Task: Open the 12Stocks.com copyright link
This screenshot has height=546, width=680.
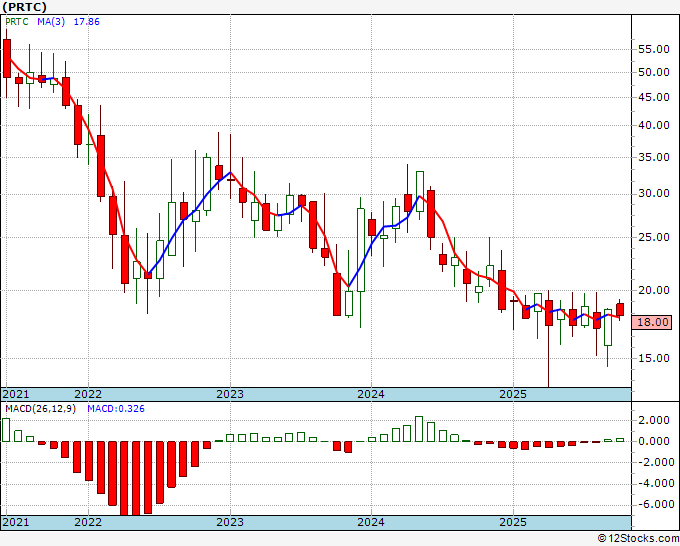Action: point(638,539)
